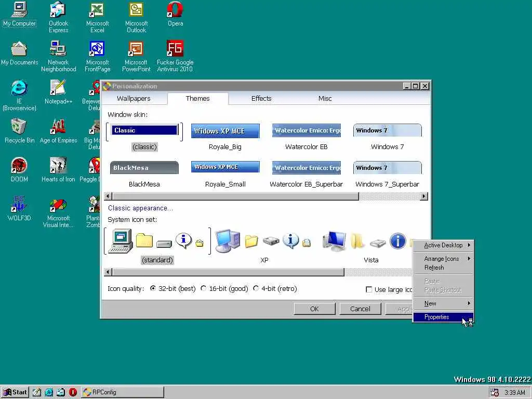Image resolution: width=532 pixels, height=399 pixels.
Task: Expand the Arrange Icons submenu
Action: coord(443,259)
